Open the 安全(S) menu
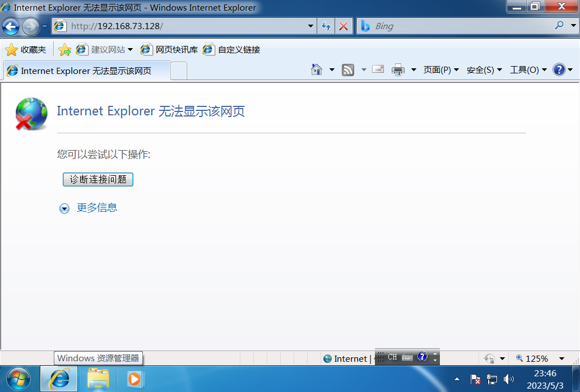Viewport: 580px width, 392px height. [484, 70]
